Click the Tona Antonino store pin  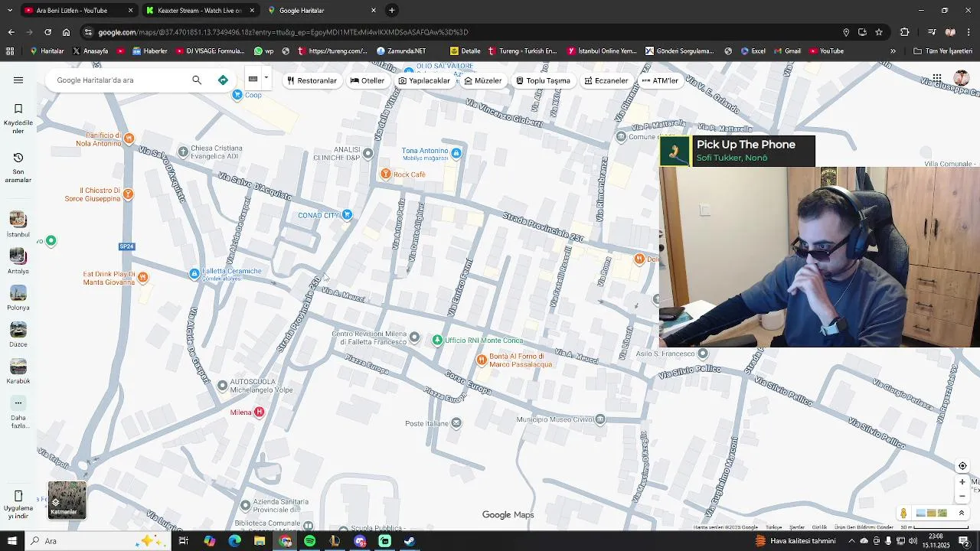(x=456, y=153)
